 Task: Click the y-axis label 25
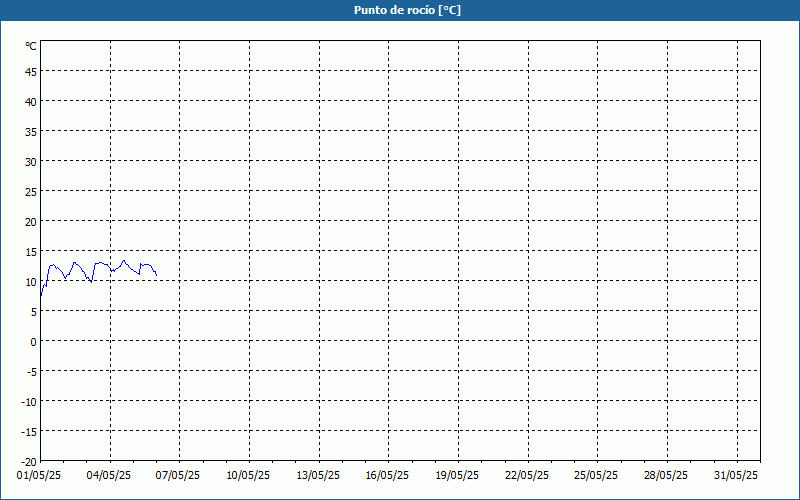coord(31,192)
